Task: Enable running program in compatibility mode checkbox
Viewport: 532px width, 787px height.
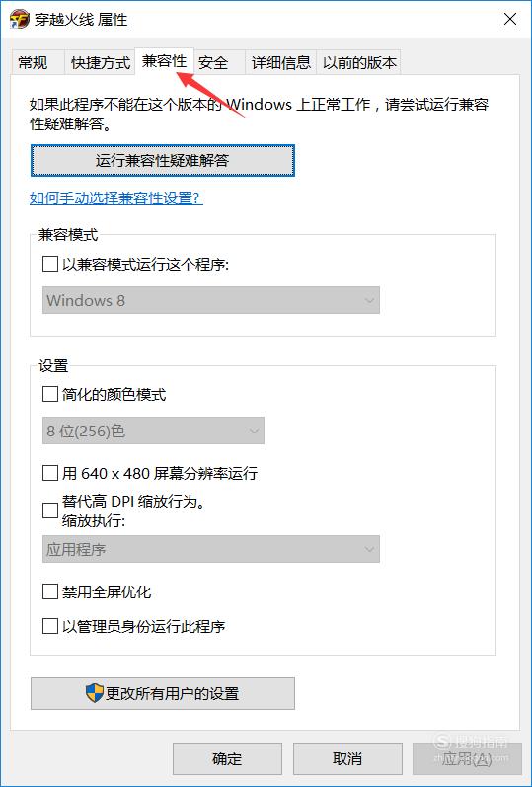Action: pyautogui.click(x=50, y=264)
